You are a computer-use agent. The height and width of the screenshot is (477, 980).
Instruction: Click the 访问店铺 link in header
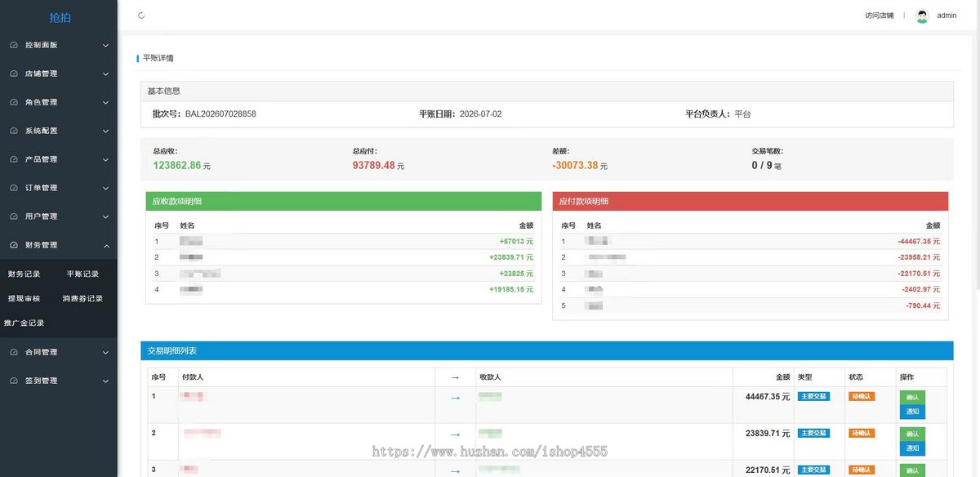click(x=880, y=16)
